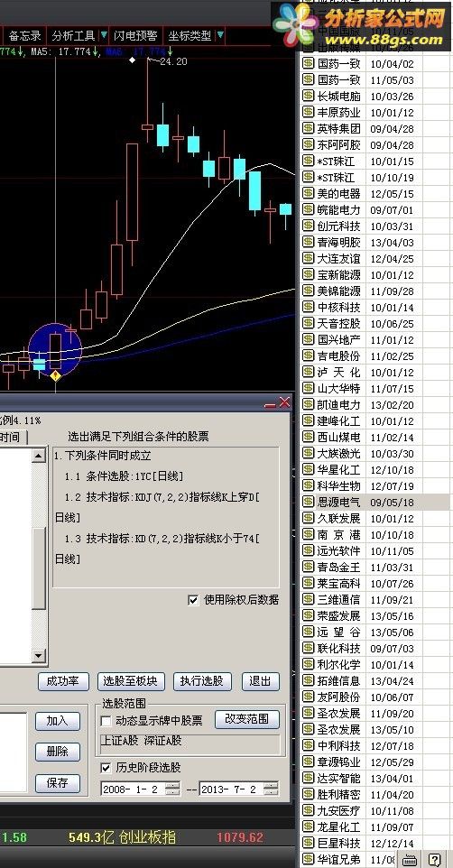Click the end date field 2013-7-2

232,789
